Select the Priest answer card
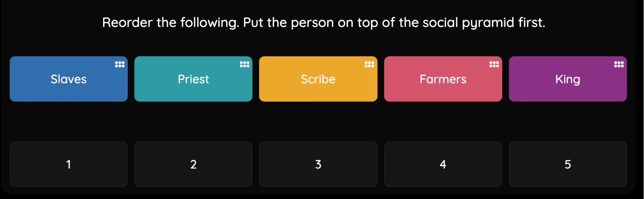Image resolution: width=644 pixels, height=199 pixels. [193, 79]
